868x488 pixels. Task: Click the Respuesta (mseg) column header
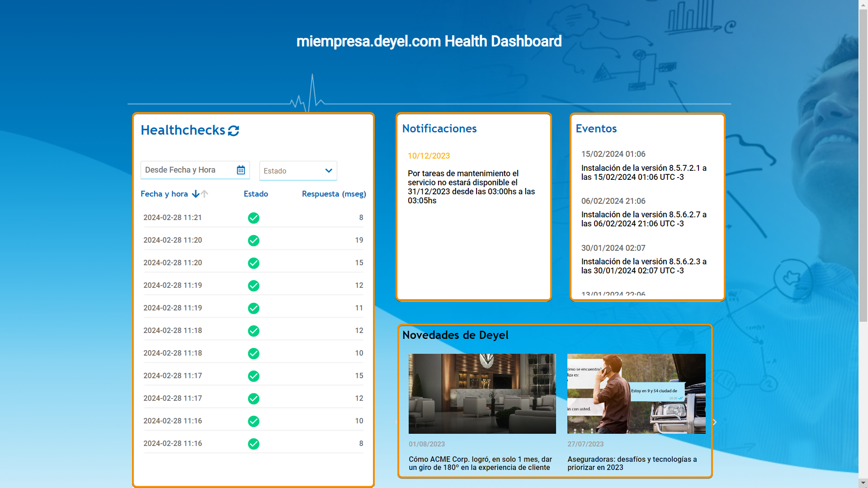[334, 194]
